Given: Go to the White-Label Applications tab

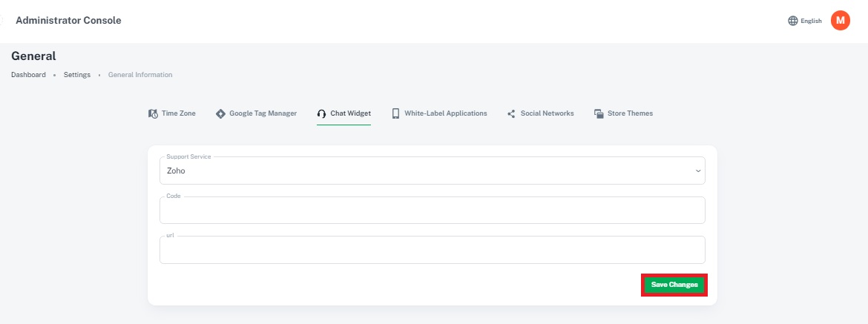Looking at the screenshot, I should (445, 113).
